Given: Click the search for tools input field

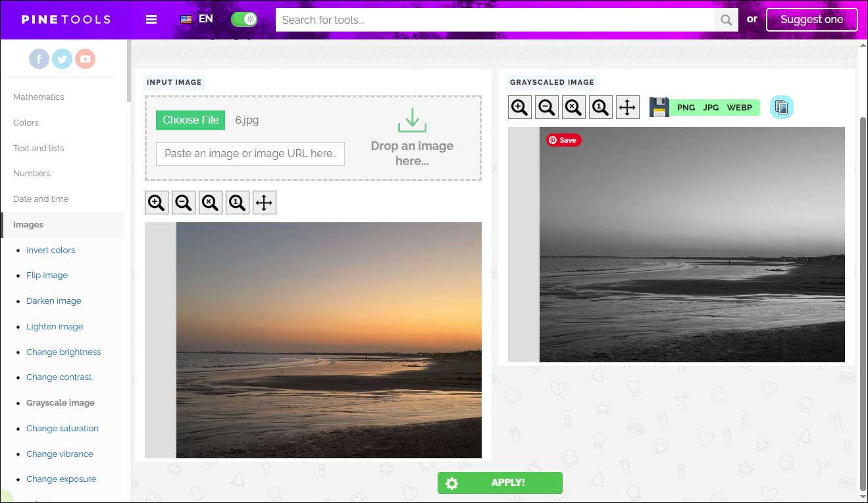Looking at the screenshot, I should (x=494, y=20).
